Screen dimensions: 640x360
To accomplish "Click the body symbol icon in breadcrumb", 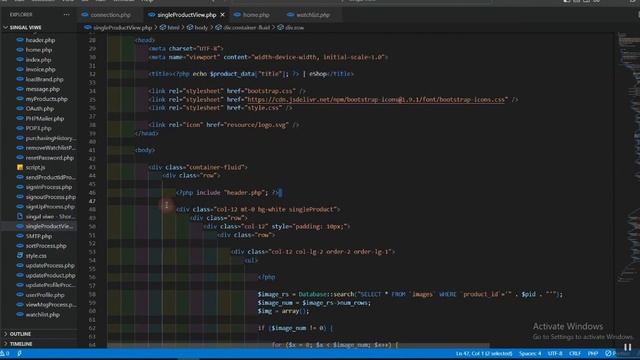I will coord(189,28).
